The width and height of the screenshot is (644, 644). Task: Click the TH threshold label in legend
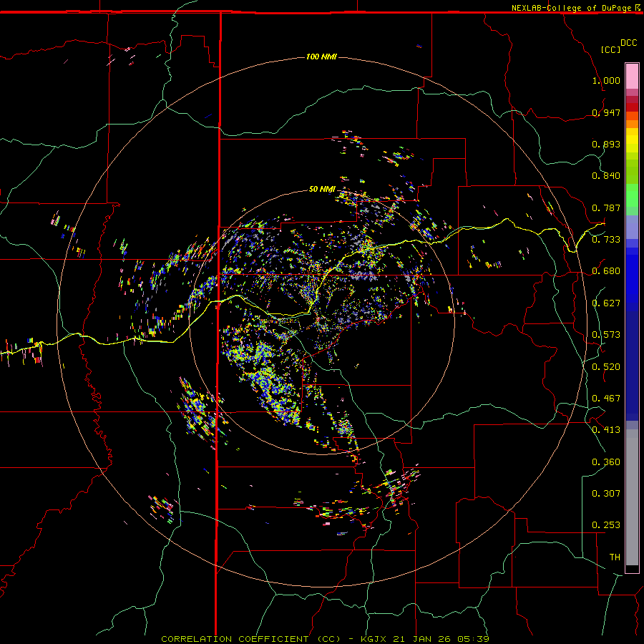(x=615, y=557)
